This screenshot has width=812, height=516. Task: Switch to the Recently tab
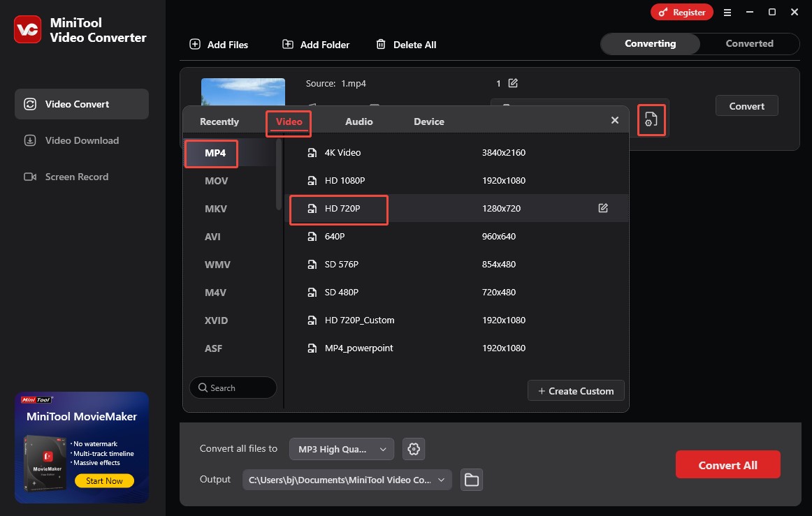tap(219, 121)
